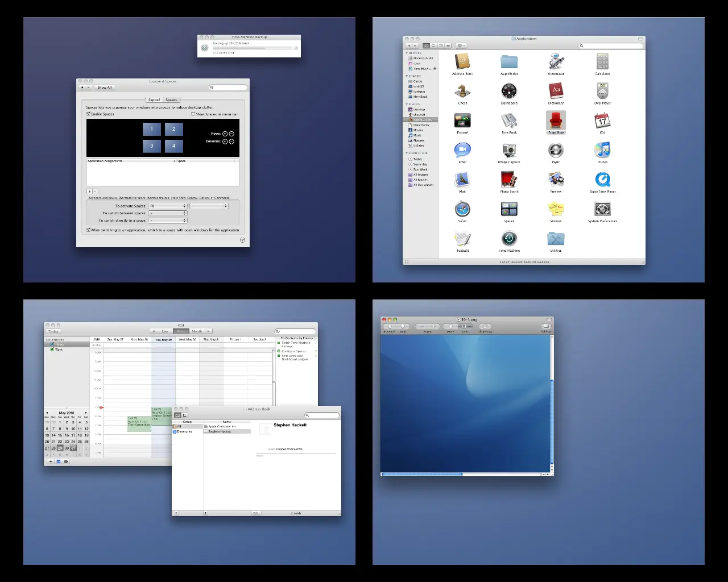Screen dimensions: 728x582
Task: Launch iTunes icon
Action: [602, 150]
